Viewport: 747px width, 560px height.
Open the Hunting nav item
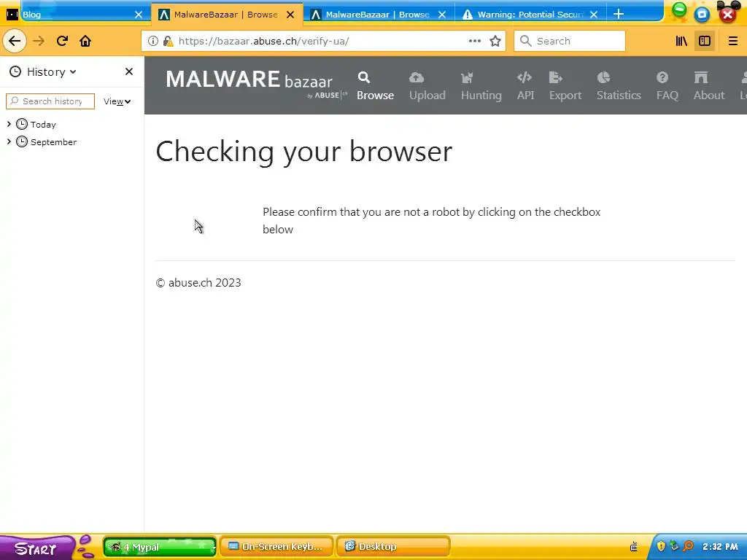pyautogui.click(x=481, y=86)
